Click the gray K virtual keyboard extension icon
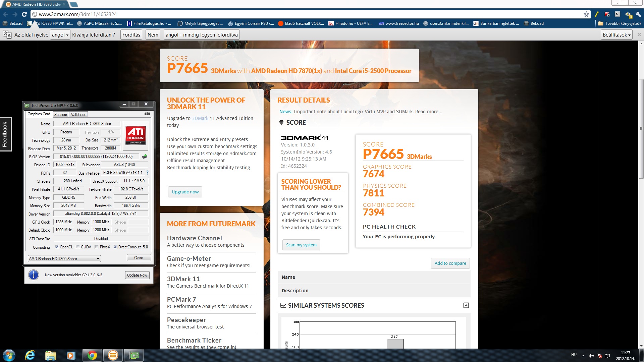The image size is (644, 362). click(618, 14)
